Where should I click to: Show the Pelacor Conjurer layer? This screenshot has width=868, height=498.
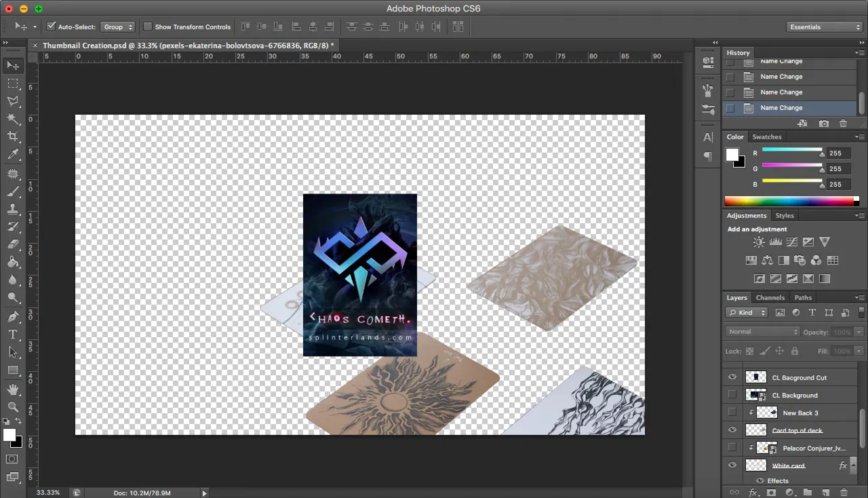(732, 448)
